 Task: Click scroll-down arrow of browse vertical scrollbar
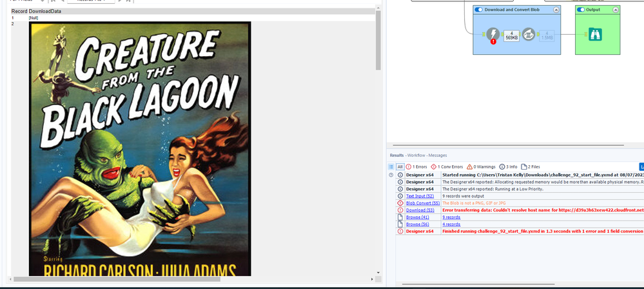pyautogui.click(x=378, y=273)
